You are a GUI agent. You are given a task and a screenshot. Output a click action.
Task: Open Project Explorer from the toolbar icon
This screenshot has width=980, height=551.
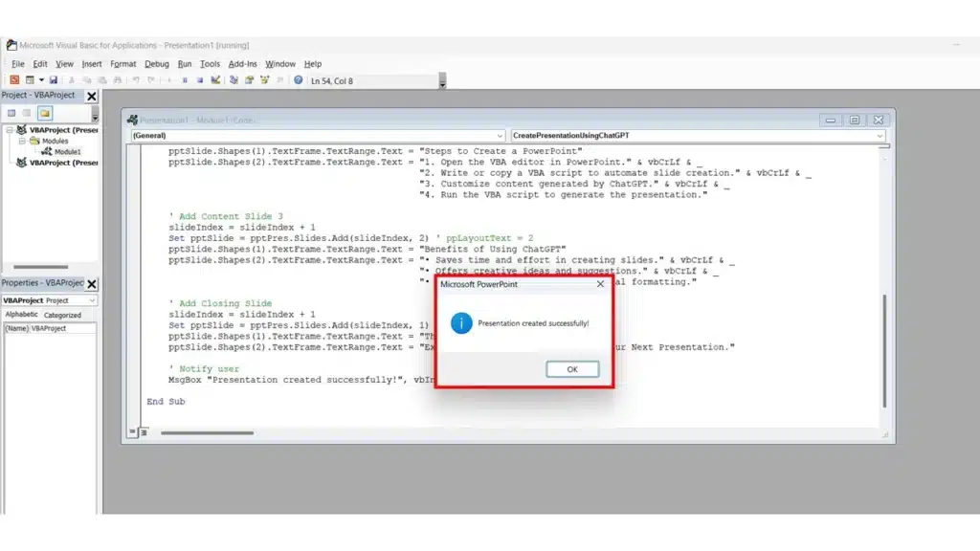(234, 80)
